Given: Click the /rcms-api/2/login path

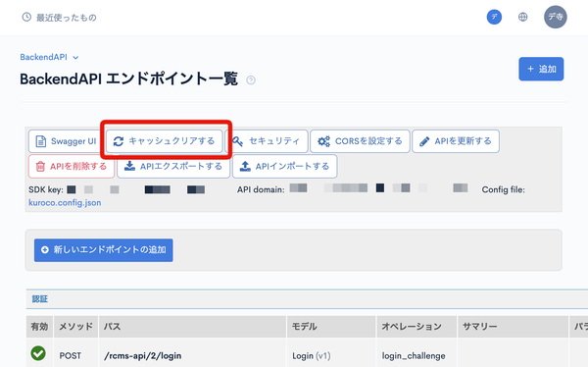Looking at the screenshot, I should [x=143, y=356].
